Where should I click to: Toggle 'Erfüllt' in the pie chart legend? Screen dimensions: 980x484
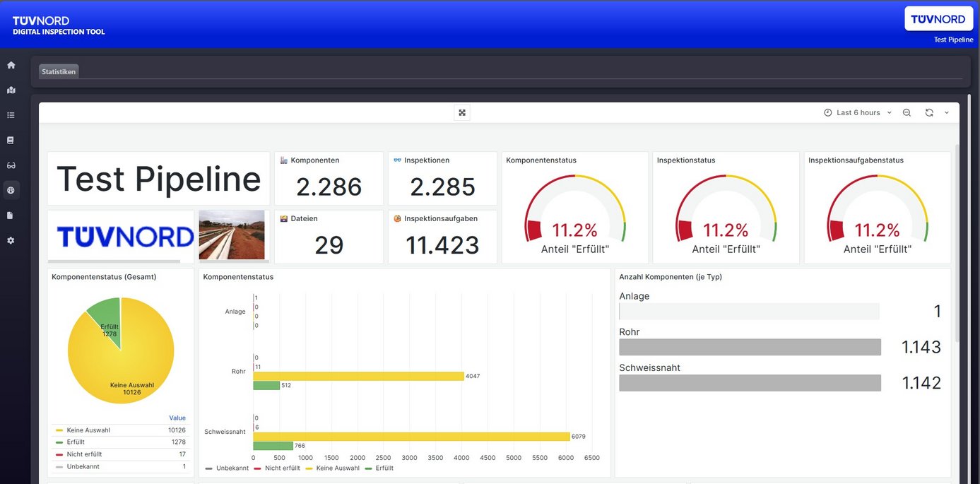pyautogui.click(x=76, y=442)
